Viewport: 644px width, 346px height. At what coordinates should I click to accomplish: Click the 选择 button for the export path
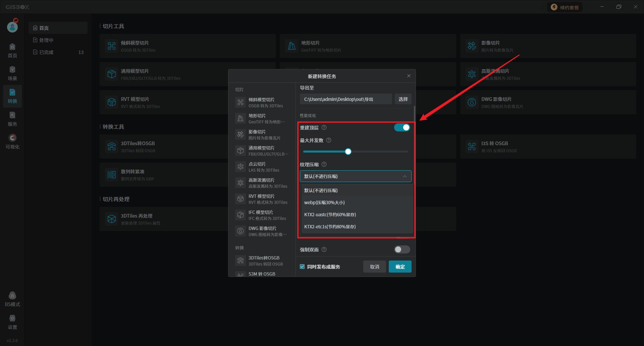point(403,99)
